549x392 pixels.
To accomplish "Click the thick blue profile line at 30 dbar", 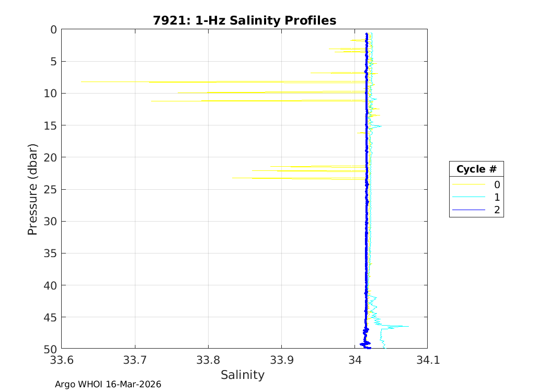I will click(x=367, y=221).
